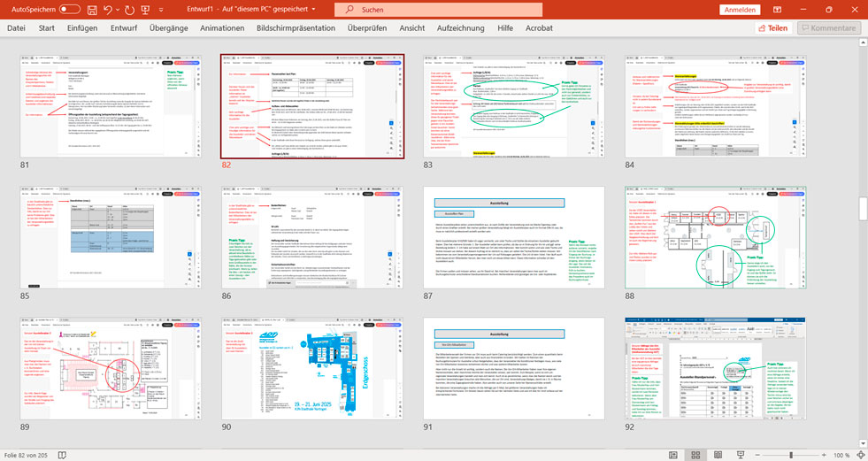Click the Redo icon

(x=131, y=9)
